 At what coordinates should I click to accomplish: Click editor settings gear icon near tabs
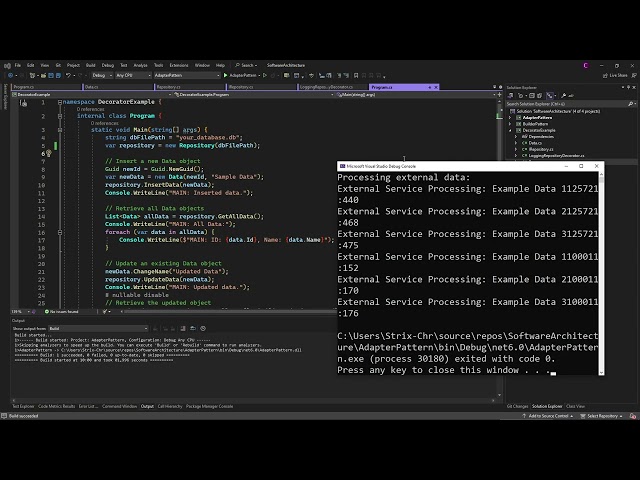[500, 87]
